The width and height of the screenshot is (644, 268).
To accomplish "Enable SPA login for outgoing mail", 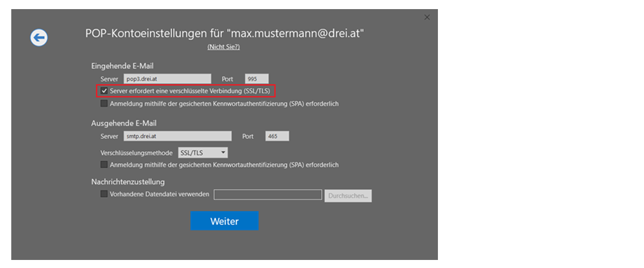I will point(104,165).
